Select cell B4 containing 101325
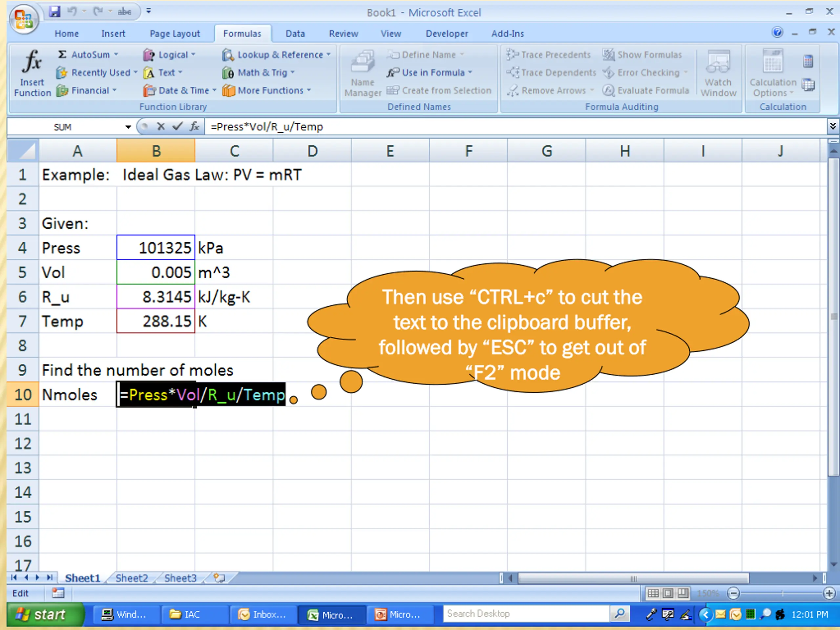This screenshot has width=840, height=630. point(156,248)
